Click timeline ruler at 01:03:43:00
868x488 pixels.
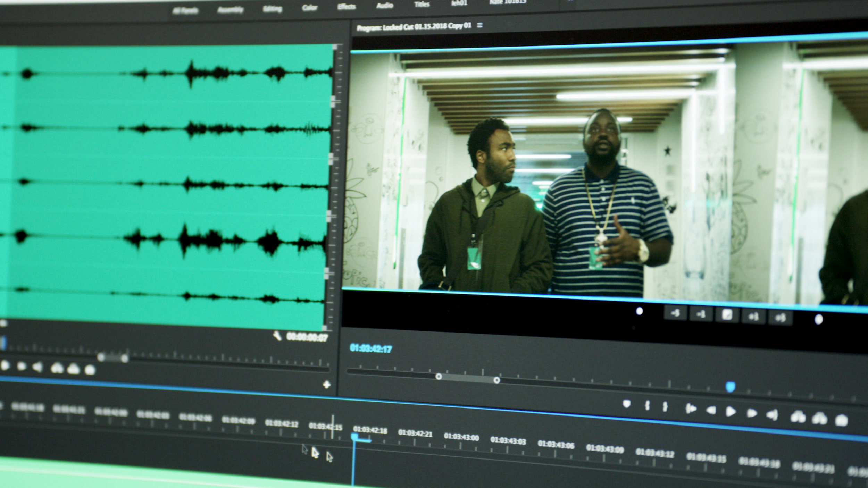tap(461, 437)
